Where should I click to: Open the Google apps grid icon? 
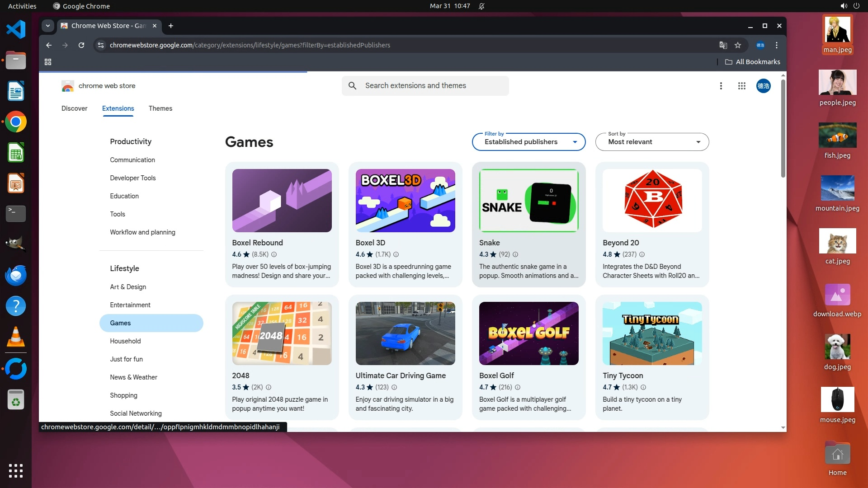(742, 86)
